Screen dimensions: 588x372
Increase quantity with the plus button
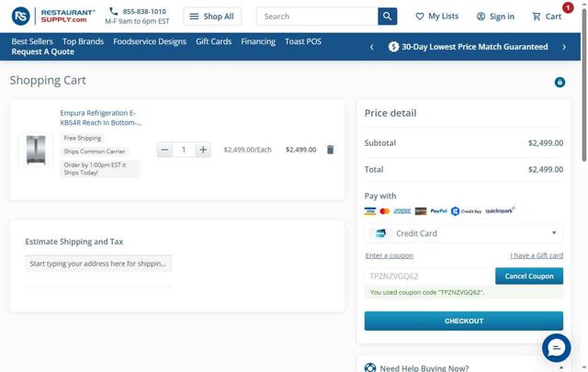click(203, 150)
